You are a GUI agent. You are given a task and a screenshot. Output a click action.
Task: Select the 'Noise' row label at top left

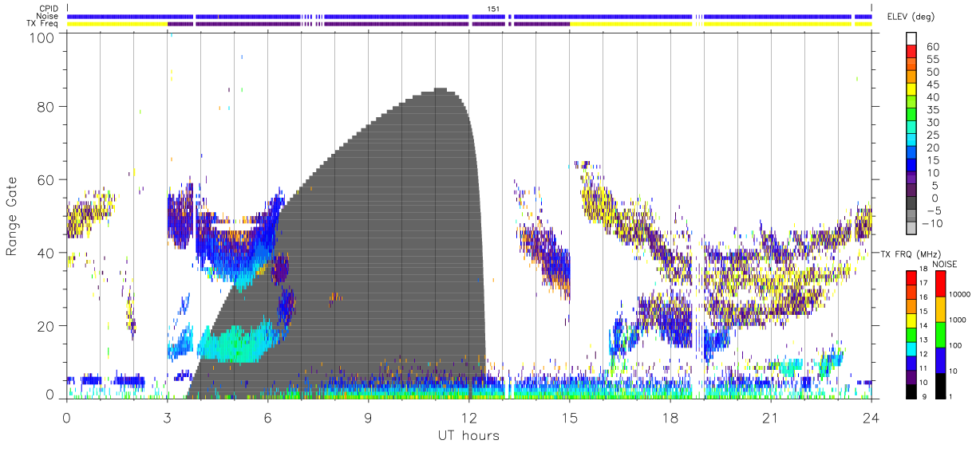[x=48, y=16]
